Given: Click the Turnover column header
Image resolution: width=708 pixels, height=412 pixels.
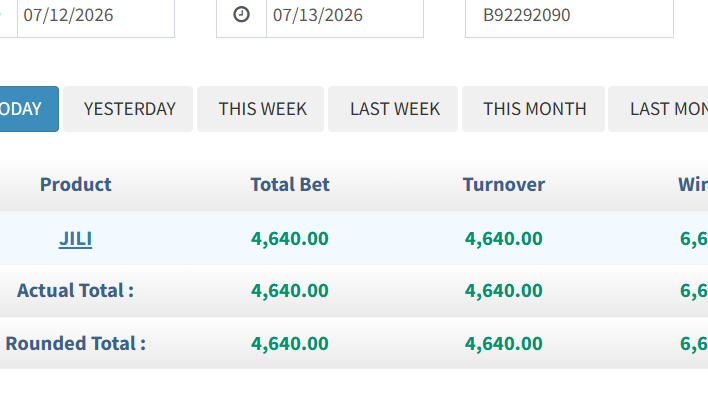Looking at the screenshot, I should (504, 184).
